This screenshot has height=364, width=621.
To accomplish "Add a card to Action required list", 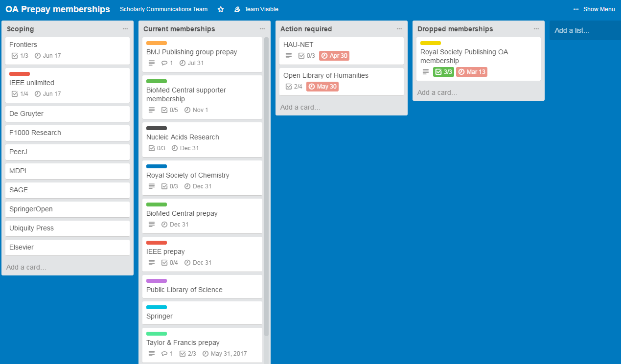I will [x=300, y=107].
